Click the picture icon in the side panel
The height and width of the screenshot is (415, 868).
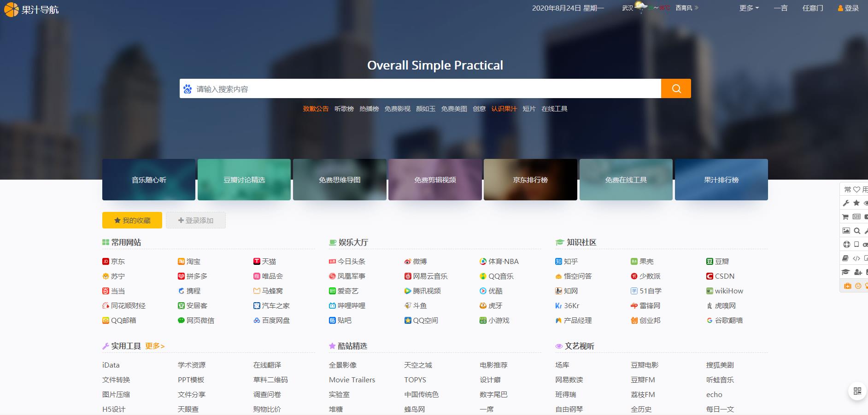click(846, 230)
